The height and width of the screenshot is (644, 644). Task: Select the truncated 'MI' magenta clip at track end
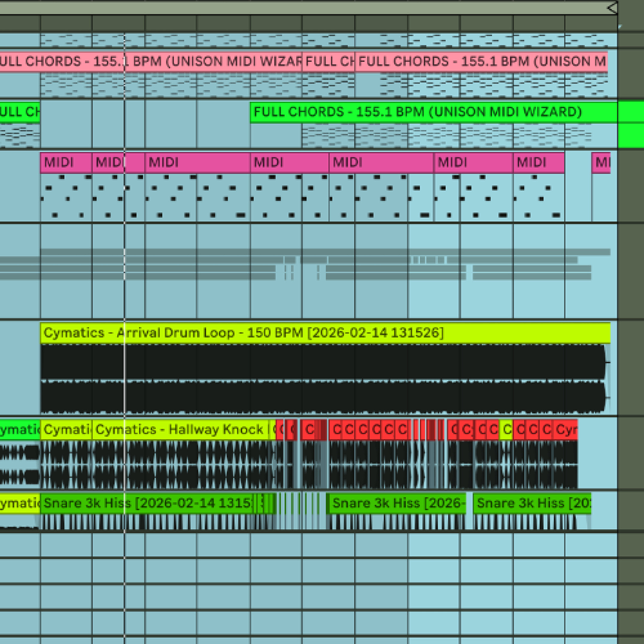click(x=601, y=163)
